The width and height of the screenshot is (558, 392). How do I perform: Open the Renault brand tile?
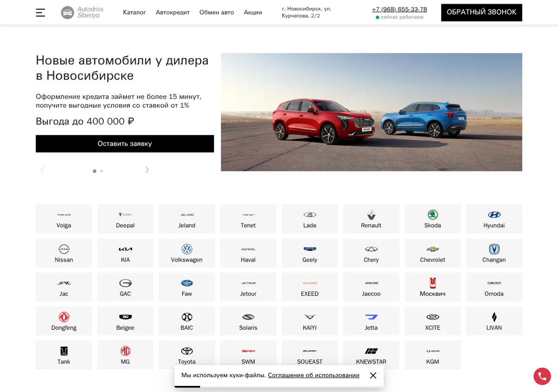click(x=371, y=219)
